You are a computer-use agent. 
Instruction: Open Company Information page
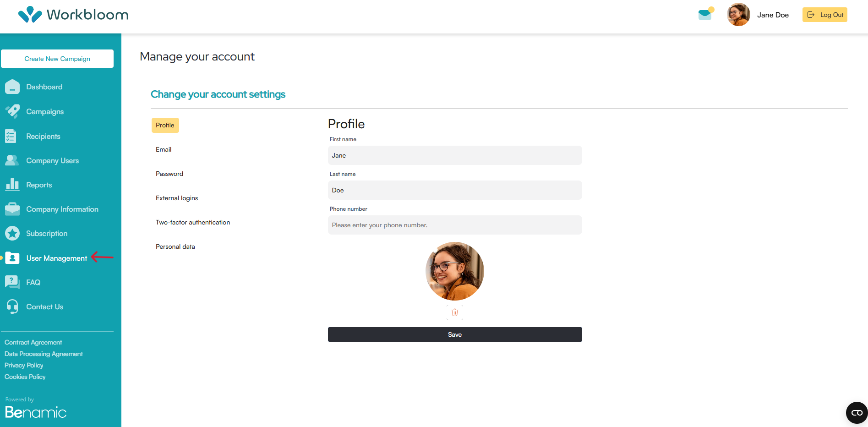pos(62,209)
